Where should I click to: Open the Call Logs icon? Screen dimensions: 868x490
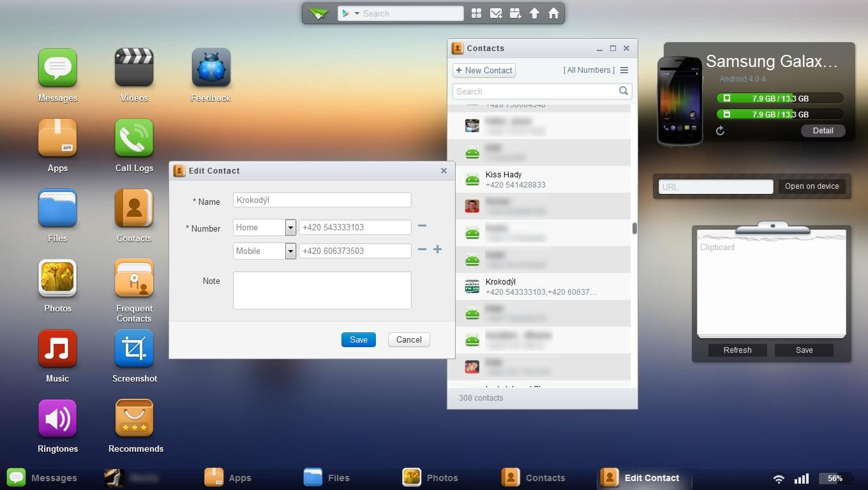pos(134,138)
